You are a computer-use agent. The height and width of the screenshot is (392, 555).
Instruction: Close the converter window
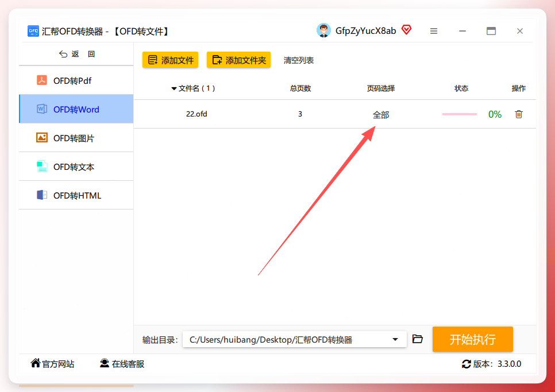(519, 31)
